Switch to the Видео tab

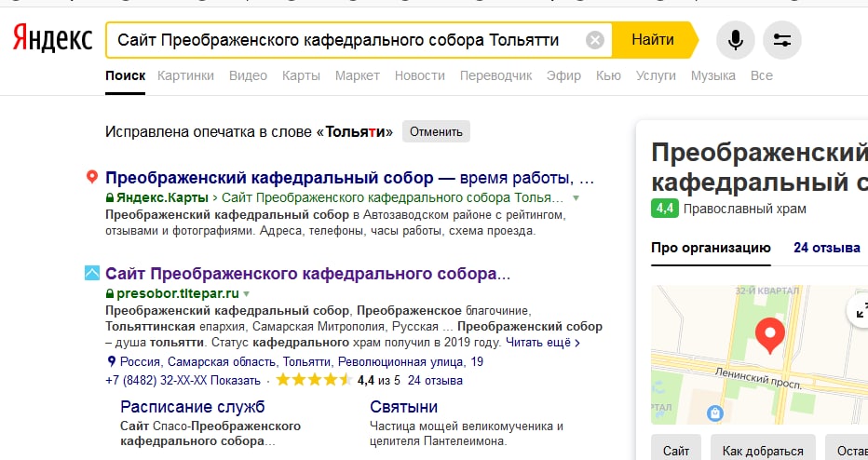pyautogui.click(x=248, y=75)
